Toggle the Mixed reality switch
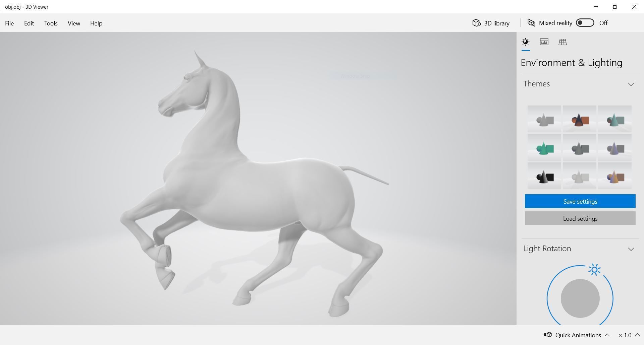Screen dimensions: 644x345 pos(585,23)
